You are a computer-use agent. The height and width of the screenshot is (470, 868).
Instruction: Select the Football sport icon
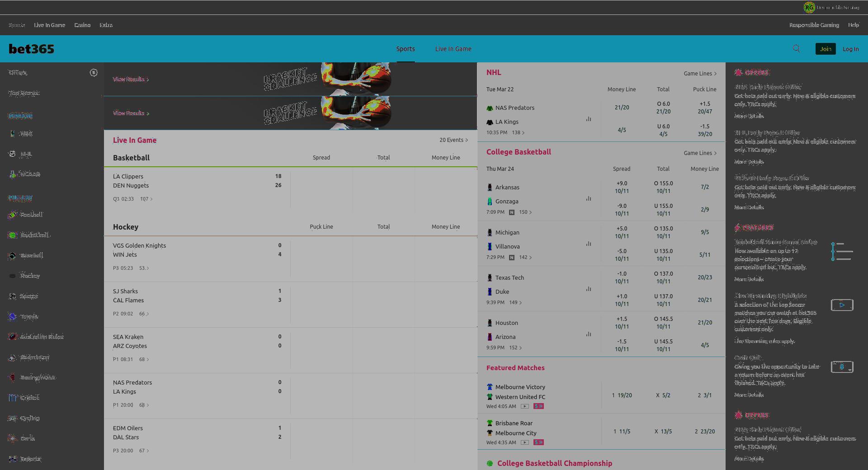(13, 215)
